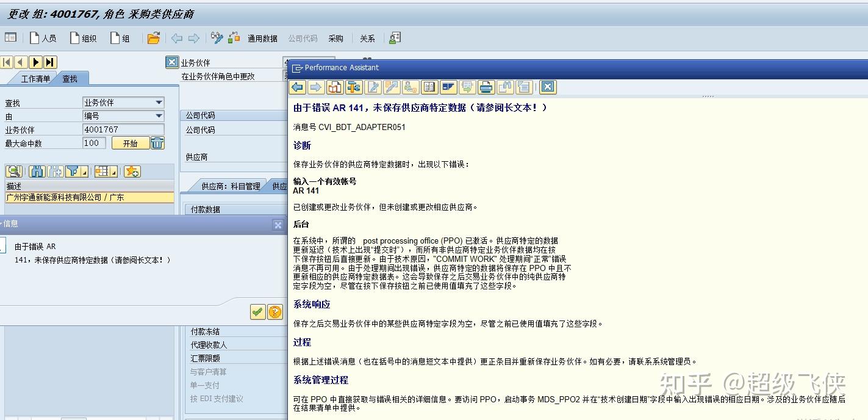
Task: Click the add-favorites star icon in results toolbar
Action: pos(132,172)
